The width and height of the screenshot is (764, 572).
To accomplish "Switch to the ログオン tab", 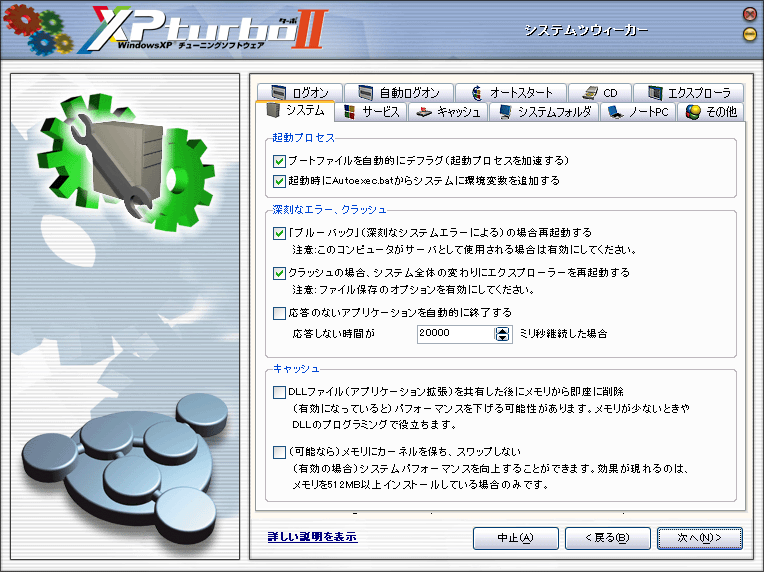I will (x=300, y=93).
